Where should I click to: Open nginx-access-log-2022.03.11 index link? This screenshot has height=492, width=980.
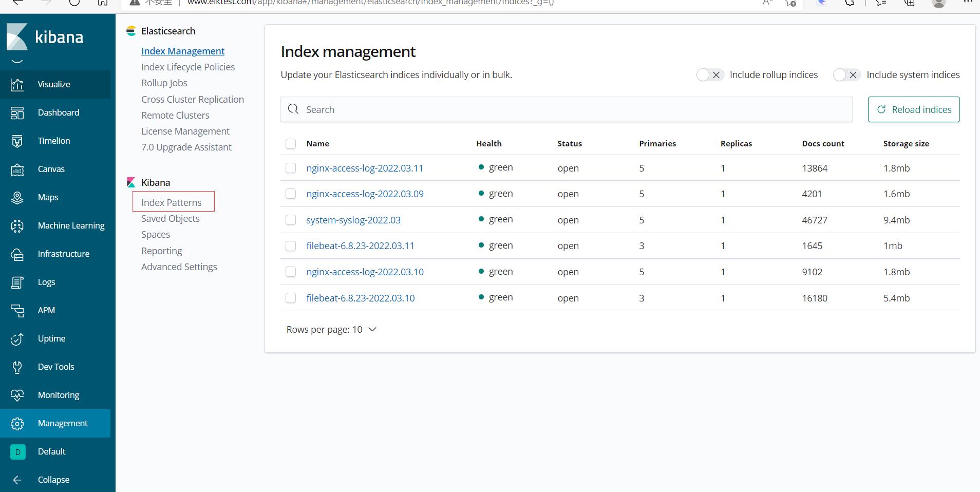365,168
